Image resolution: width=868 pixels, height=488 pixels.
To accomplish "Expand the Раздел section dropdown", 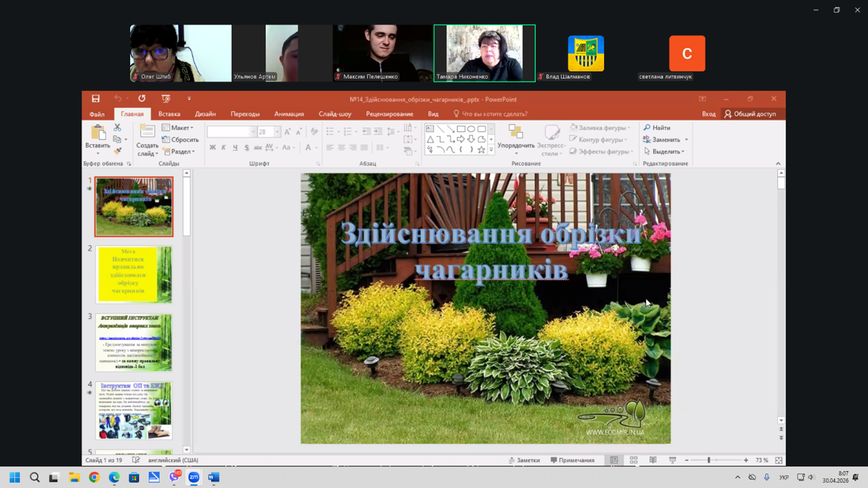I will (x=179, y=152).
